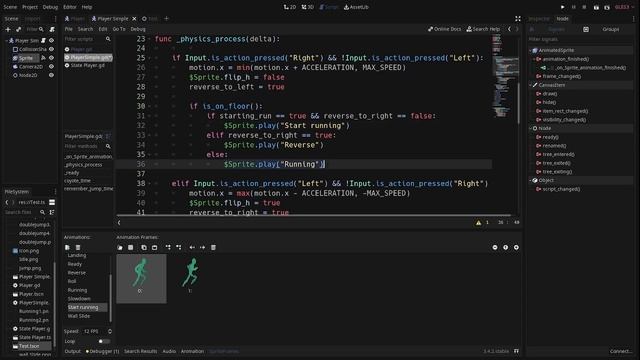Play the edited scene with the clapper icon
The width and height of the screenshot is (640, 360).
[x=596, y=7]
